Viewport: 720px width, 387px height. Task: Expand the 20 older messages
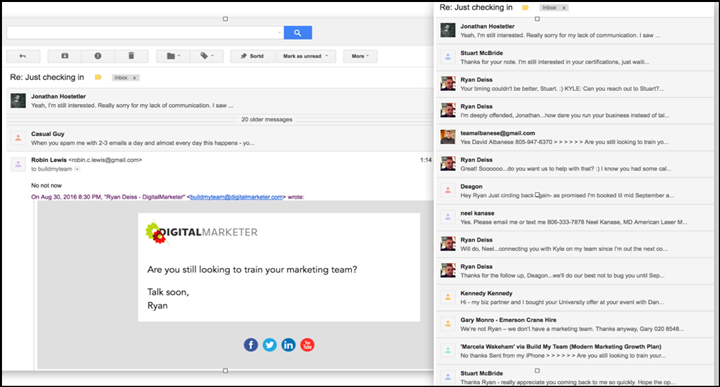click(267, 119)
